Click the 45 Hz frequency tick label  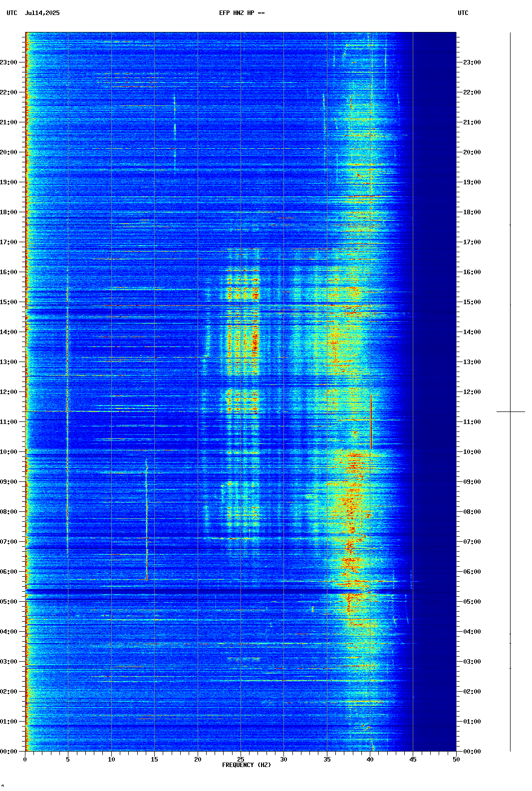413,760
